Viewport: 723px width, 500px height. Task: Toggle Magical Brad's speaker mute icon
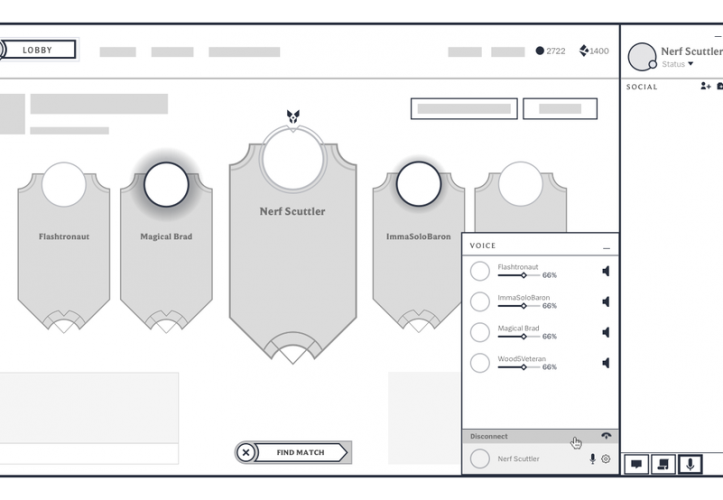pos(605,332)
